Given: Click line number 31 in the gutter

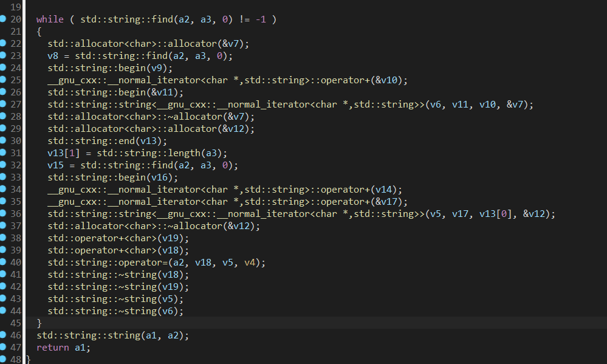Looking at the screenshot, I should click(x=16, y=153).
